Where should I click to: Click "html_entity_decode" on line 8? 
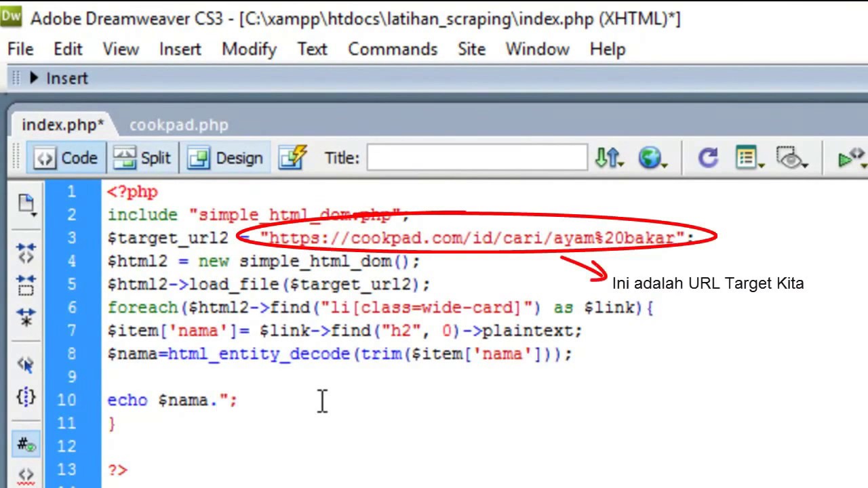coord(258,354)
